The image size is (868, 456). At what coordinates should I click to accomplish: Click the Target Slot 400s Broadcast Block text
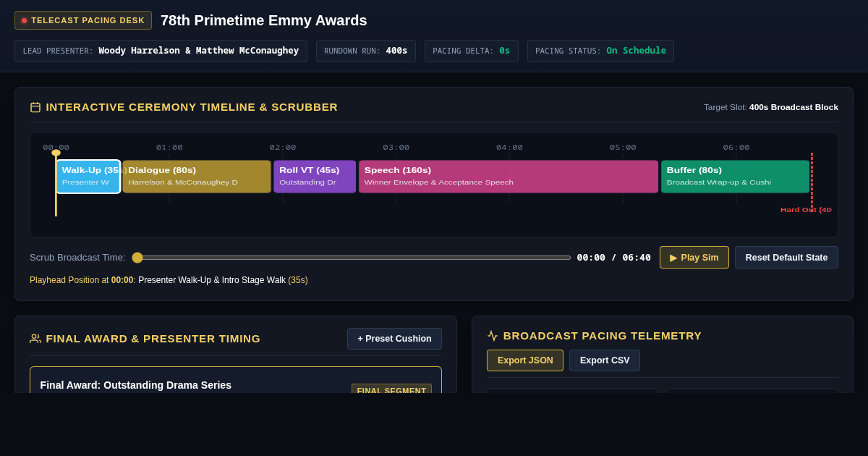(x=771, y=107)
